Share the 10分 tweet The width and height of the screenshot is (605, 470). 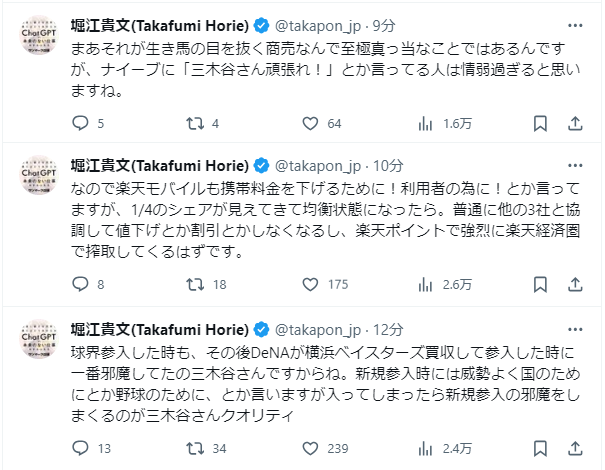click(x=575, y=284)
